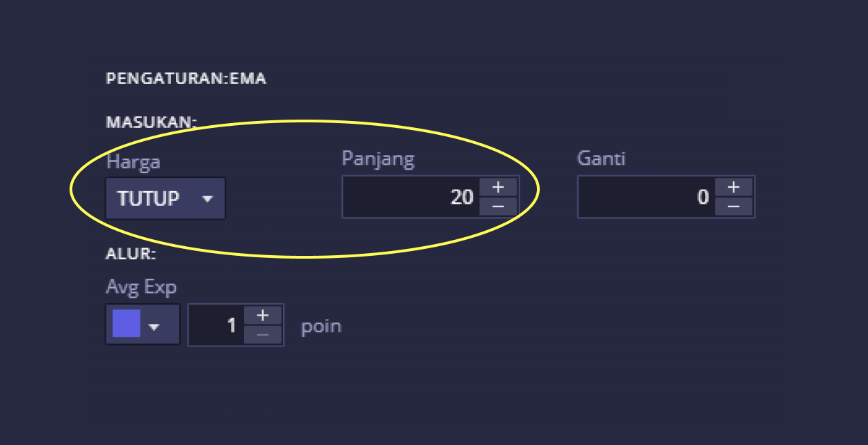The width and height of the screenshot is (868, 445).
Task: Open the Harga TUTUP dropdown
Action: coord(165,199)
